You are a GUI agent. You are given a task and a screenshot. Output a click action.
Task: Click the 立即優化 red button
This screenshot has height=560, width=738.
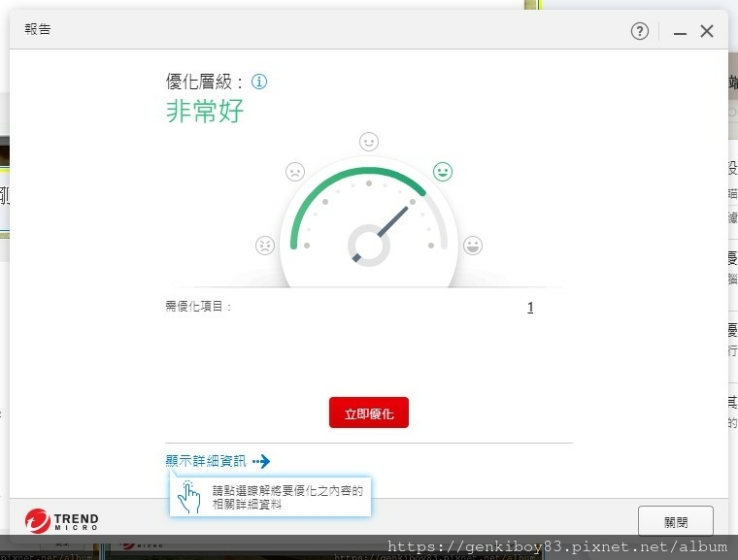tap(369, 412)
